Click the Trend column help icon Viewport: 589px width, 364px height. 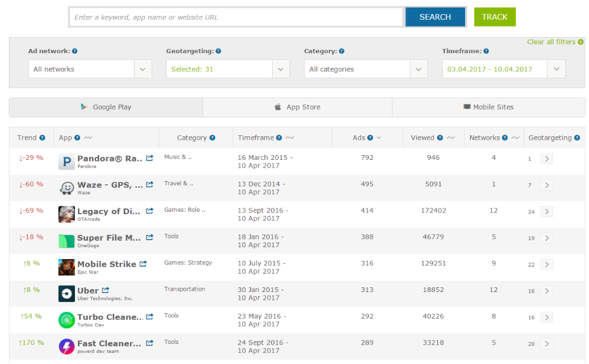[x=42, y=138]
